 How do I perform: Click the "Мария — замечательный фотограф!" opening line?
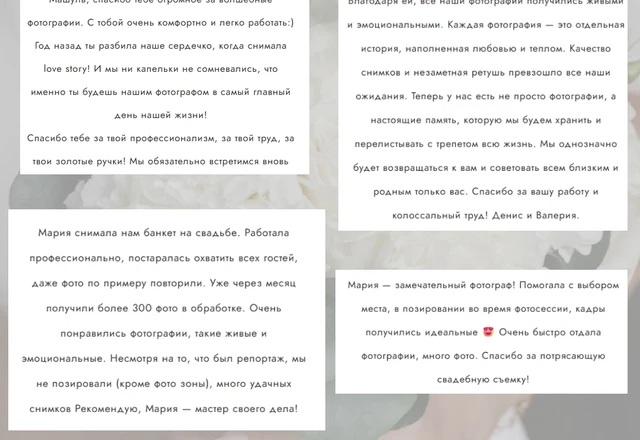(489, 285)
